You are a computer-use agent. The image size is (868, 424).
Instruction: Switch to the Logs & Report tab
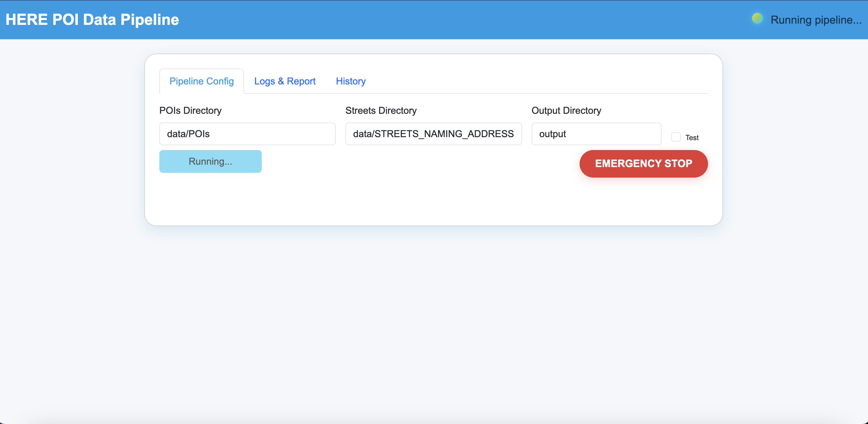285,81
